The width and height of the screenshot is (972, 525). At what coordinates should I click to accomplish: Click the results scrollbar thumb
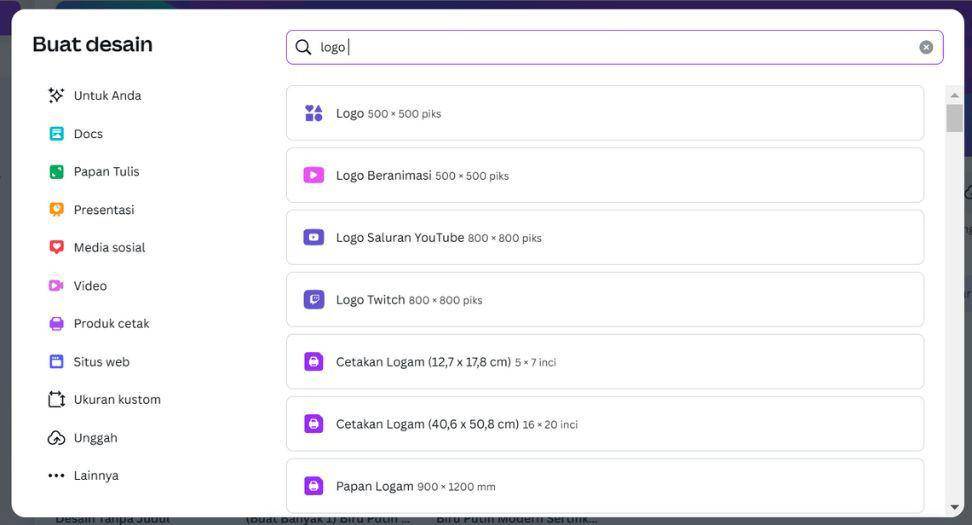[x=955, y=118]
